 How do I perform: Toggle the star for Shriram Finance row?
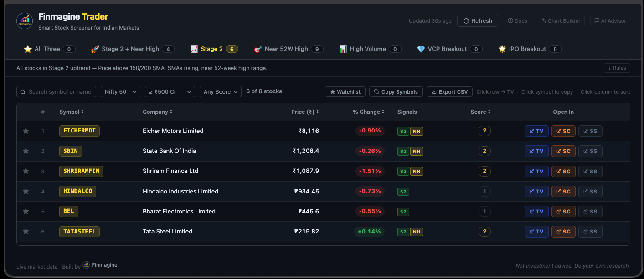[x=26, y=171]
